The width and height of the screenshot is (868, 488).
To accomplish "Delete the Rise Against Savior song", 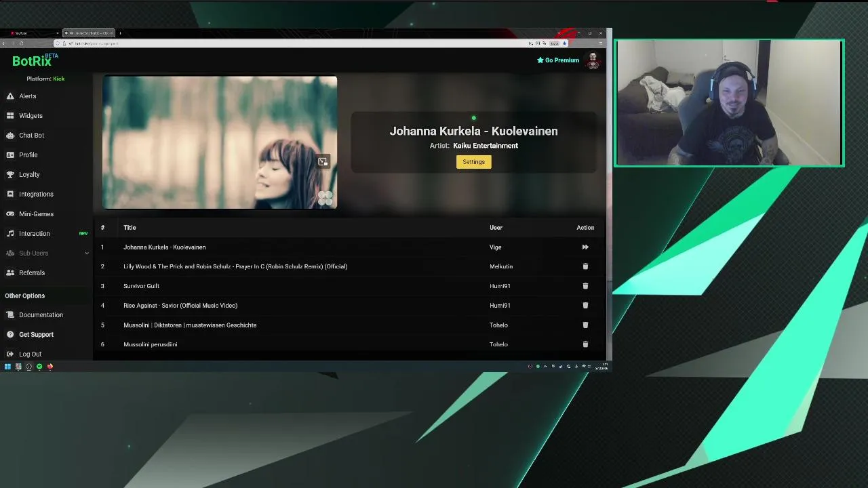I will coord(585,306).
